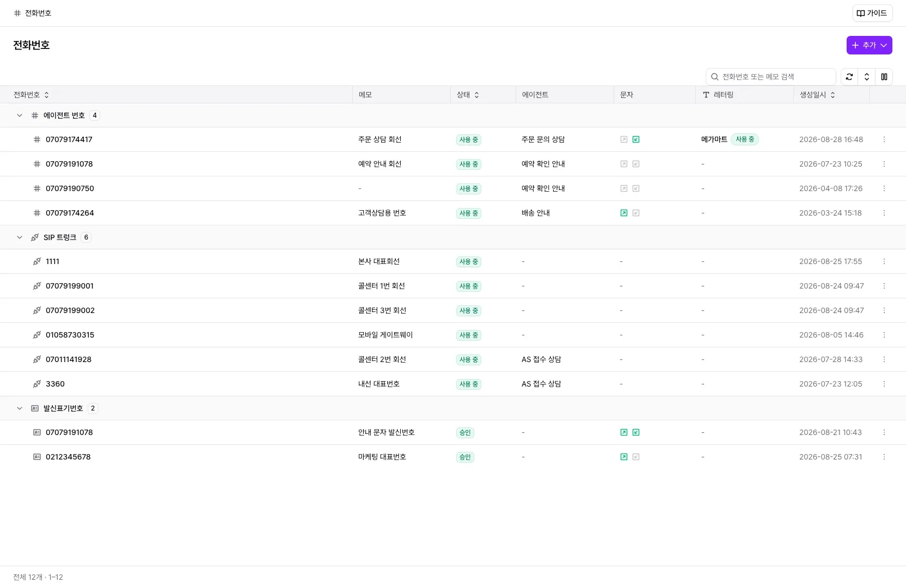Open the 추가 dropdown button

coord(870,45)
